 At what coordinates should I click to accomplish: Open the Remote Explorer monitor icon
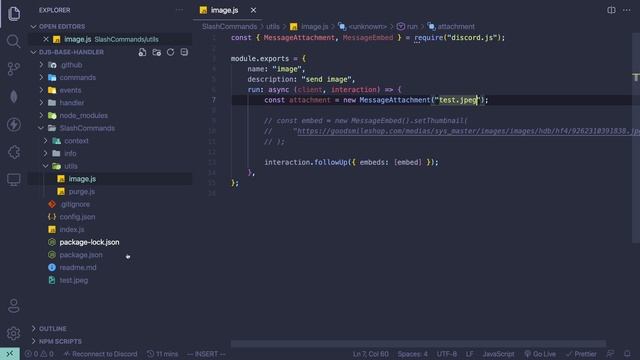point(13,180)
